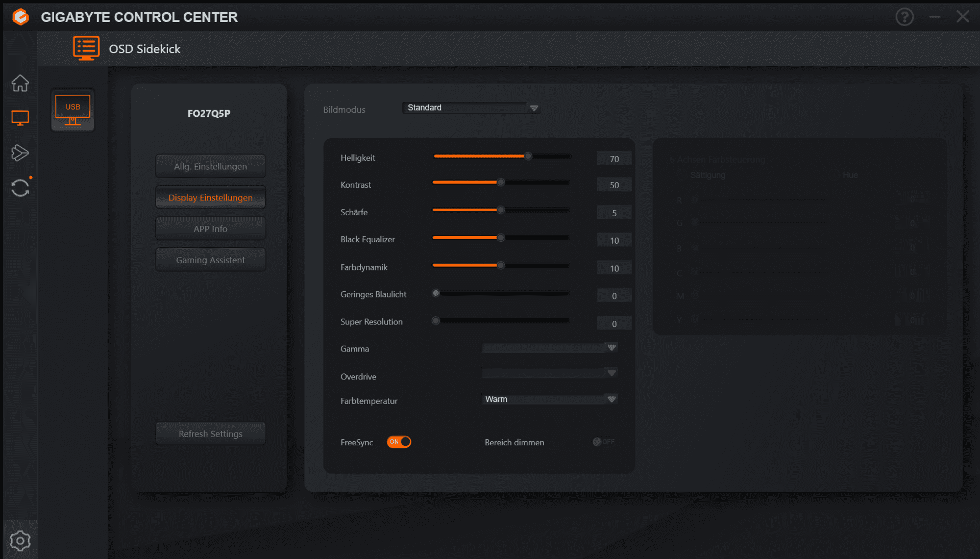Screen dimensions: 980x559
Task: Open the update sync icon
Action: click(x=20, y=188)
